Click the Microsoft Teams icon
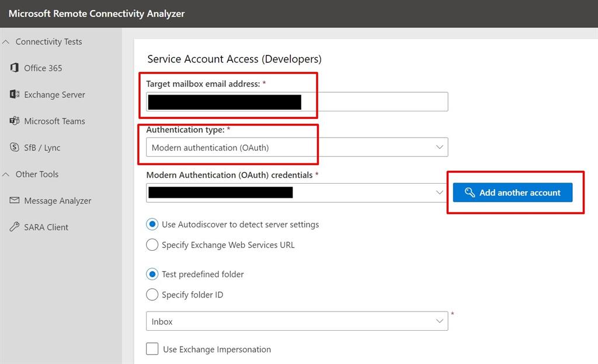598x364 pixels. tap(15, 121)
